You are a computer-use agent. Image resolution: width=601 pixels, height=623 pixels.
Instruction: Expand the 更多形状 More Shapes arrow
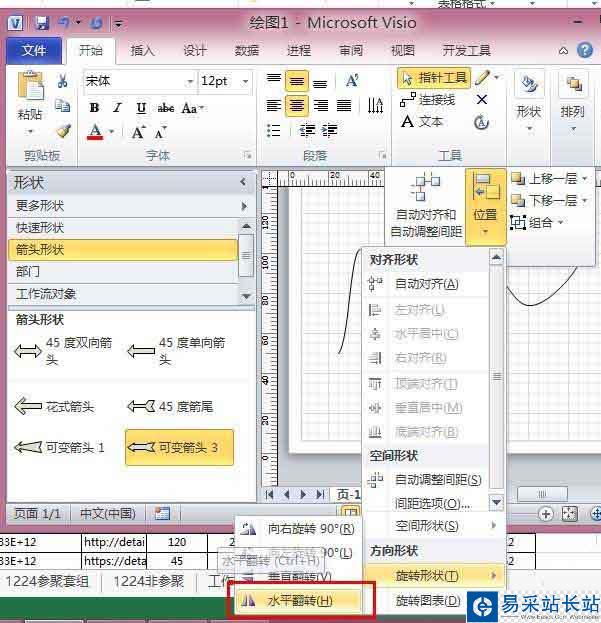pyautogui.click(x=244, y=206)
